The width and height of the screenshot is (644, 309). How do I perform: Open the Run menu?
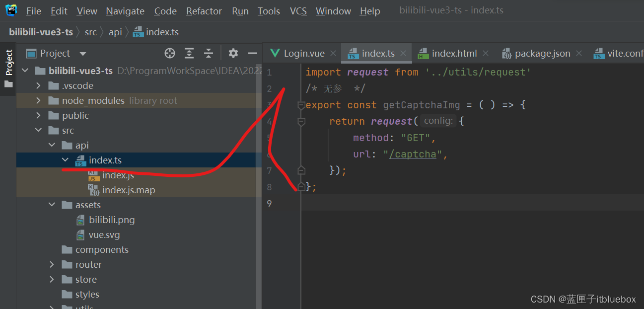tap(240, 11)
